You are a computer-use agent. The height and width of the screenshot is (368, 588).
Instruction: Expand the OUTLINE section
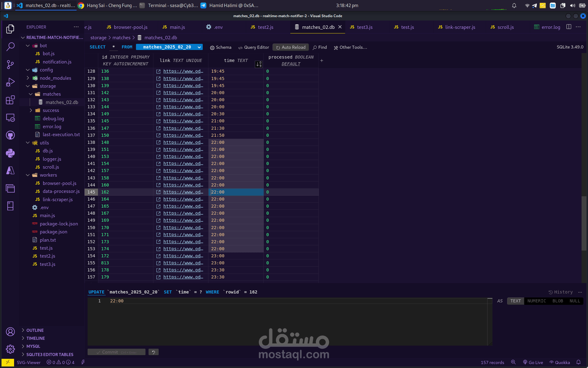(35, 330)
